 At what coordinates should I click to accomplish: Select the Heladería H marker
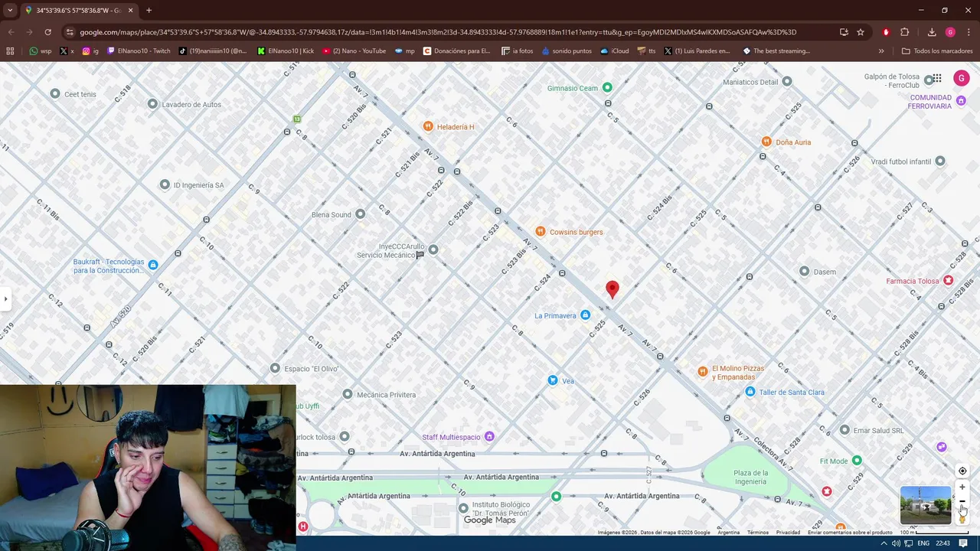[428, 126]
